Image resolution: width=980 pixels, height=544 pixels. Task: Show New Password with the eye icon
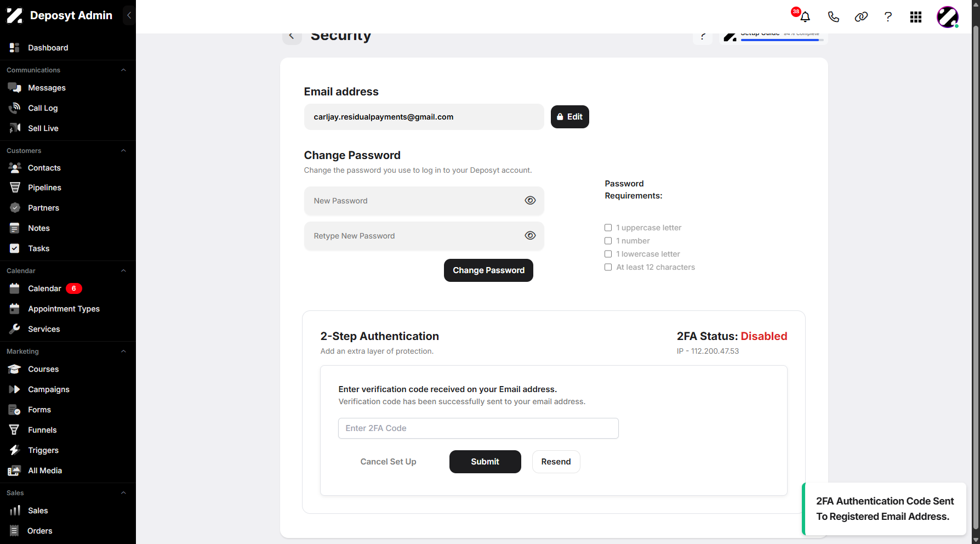tap(530, 201)
